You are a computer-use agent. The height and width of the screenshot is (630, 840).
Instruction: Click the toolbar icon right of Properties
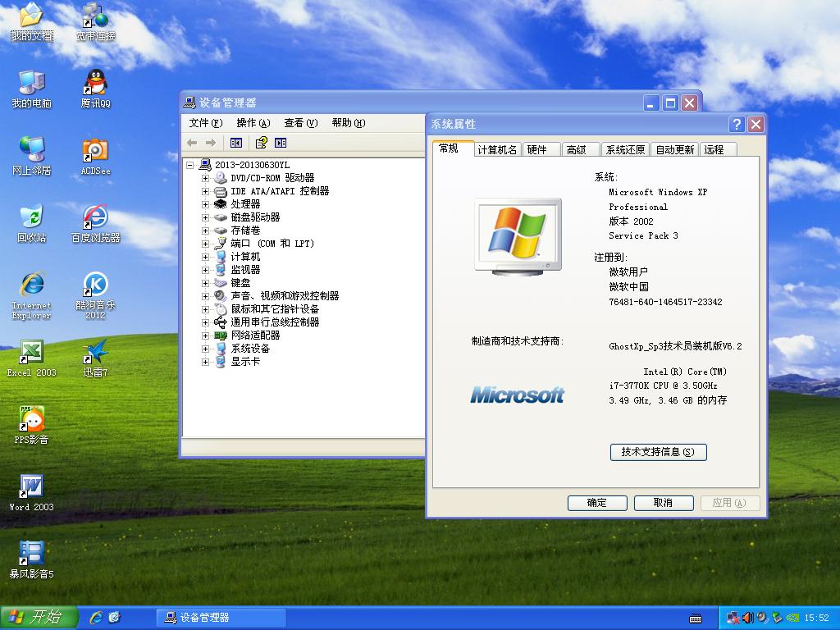pos(281,143)
